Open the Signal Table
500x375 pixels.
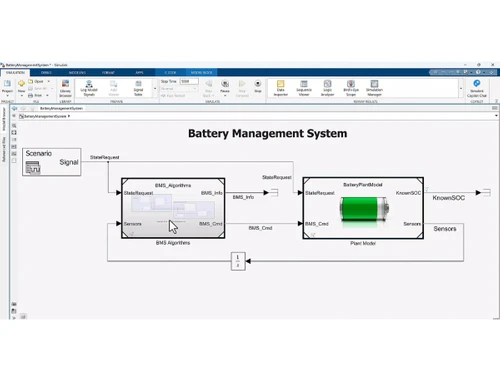pos(138,88)
